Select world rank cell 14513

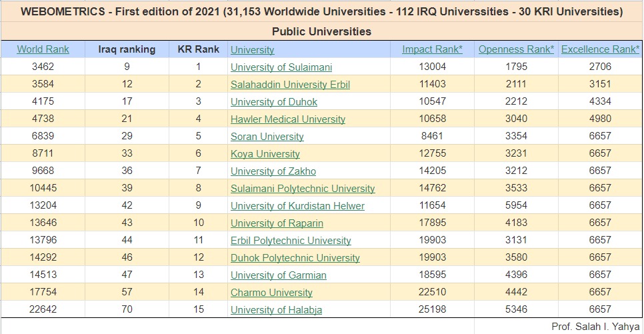pos(43,275)
